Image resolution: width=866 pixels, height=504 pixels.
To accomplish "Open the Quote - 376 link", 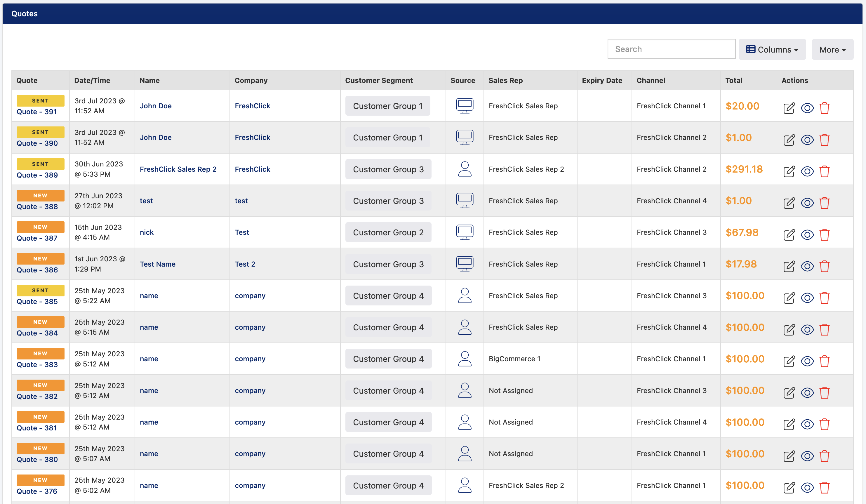I will tap(37, 491).
